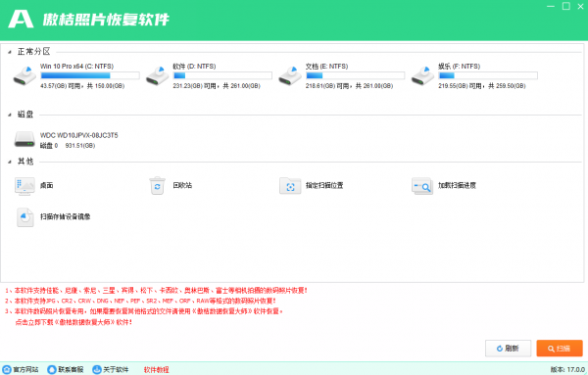Click the E: drive usage bar
This screenshot has width=588, height=375.
355,75
